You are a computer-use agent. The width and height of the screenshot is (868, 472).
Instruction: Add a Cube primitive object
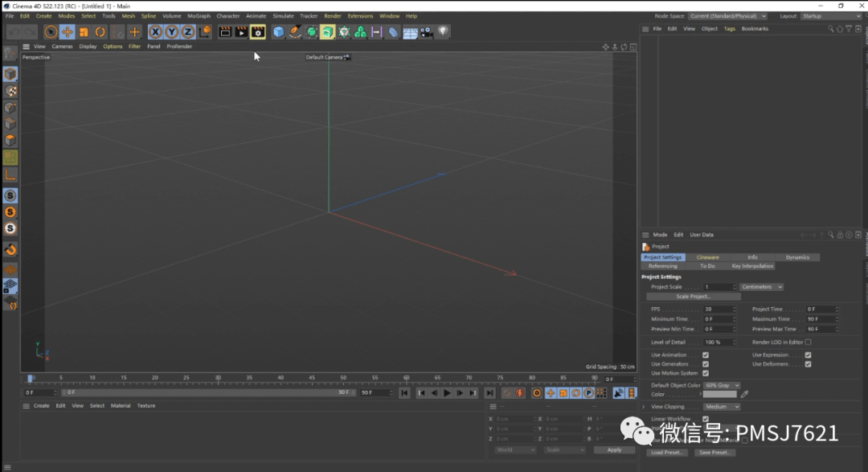click(278, 32)
